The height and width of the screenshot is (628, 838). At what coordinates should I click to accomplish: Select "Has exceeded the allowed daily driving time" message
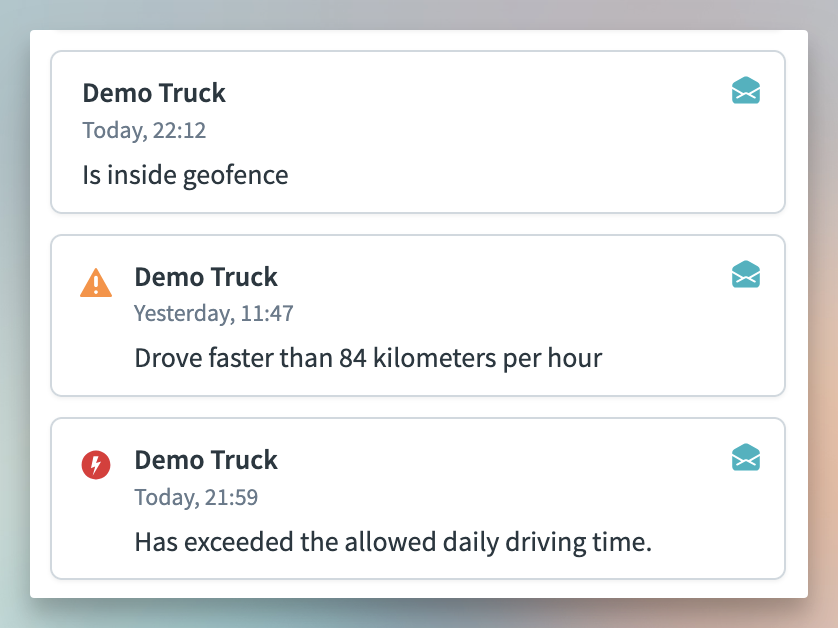click(393, 542)
